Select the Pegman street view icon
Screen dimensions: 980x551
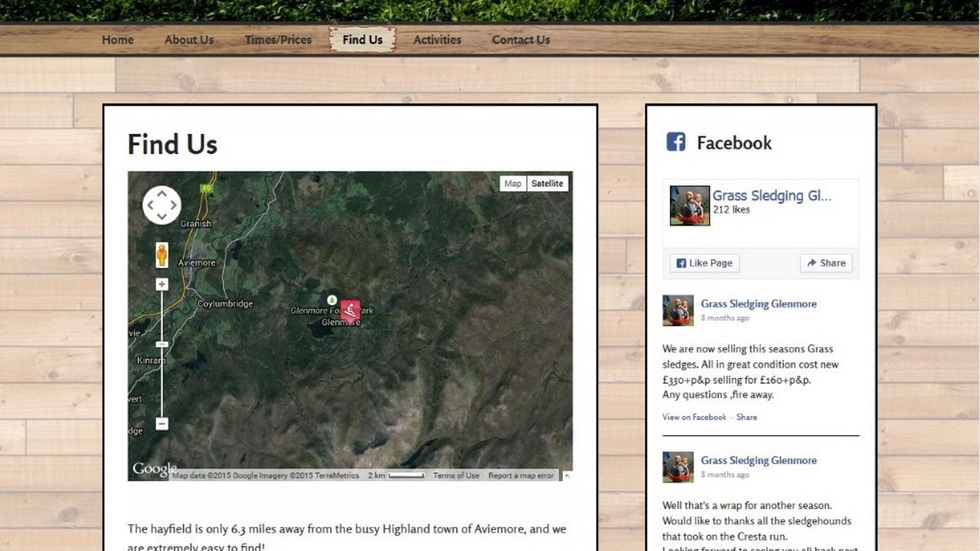pos(162,253)
